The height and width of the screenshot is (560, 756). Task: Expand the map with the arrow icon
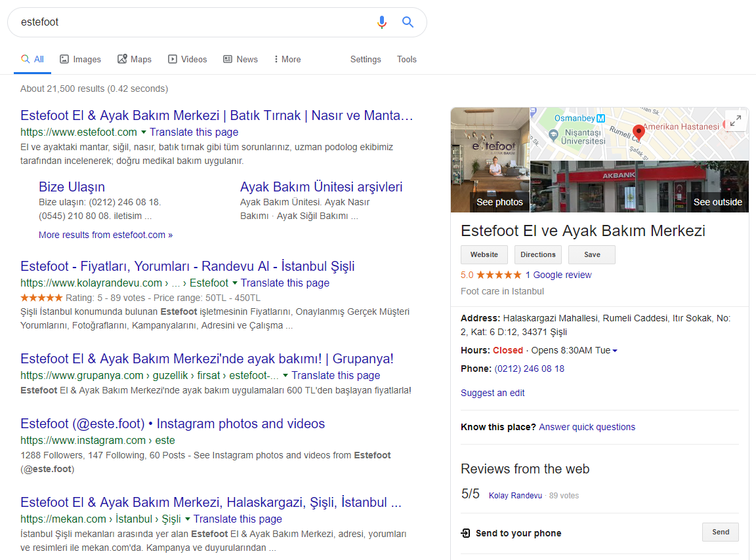(735, 121)
